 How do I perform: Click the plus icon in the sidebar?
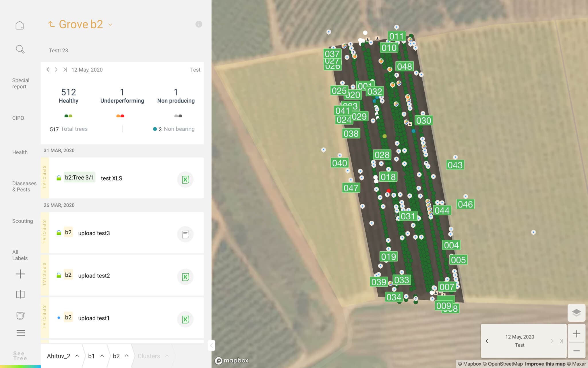[20, 274]
